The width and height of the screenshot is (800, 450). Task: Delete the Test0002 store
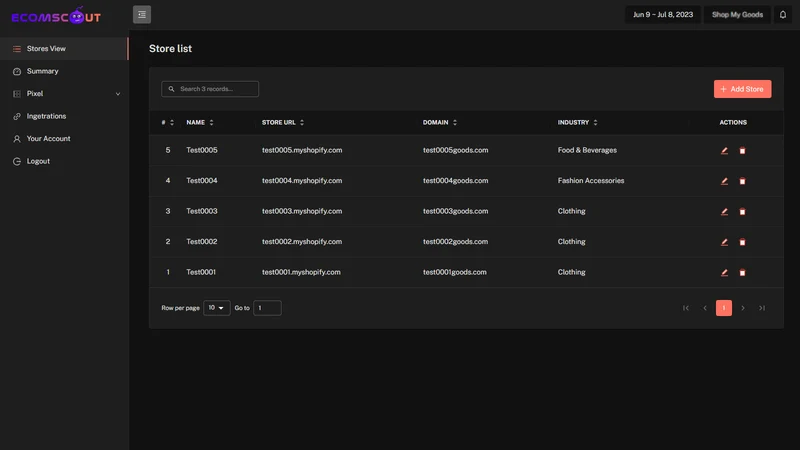[x=742, y=242]
